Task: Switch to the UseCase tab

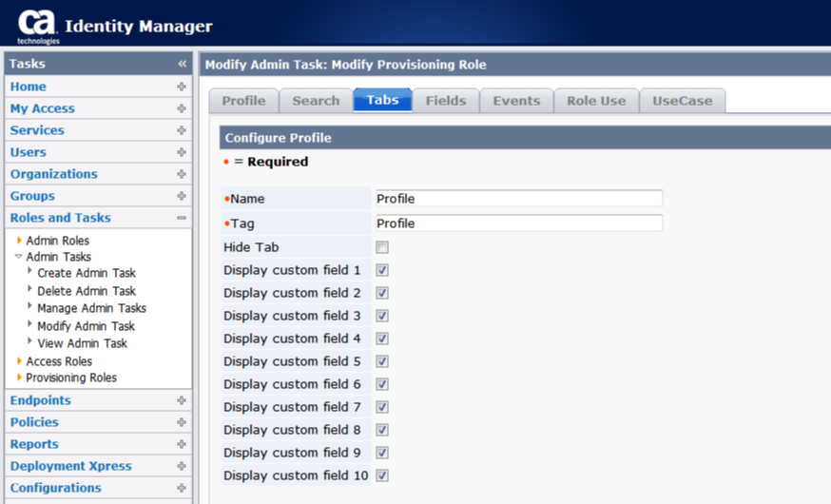Action: click(x=683, y=101)
